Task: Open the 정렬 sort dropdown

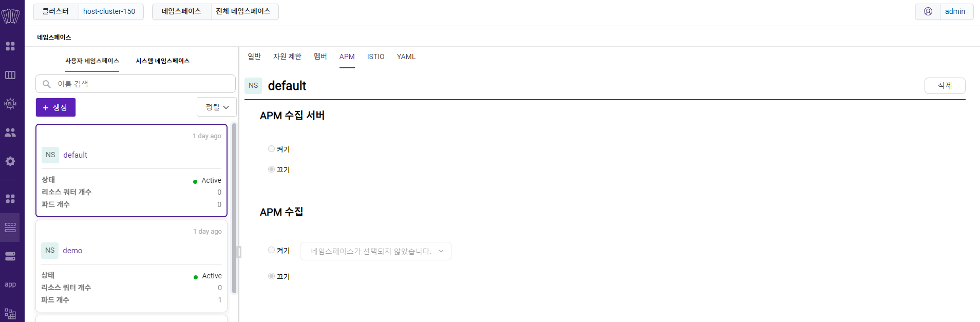Action: [x=217, y=107]
